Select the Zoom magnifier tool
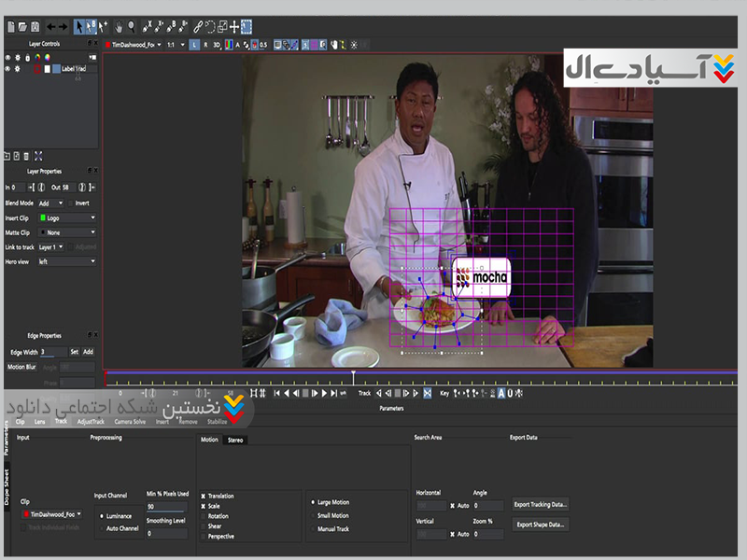This screenshot has height=560, width=747. pos(132,27)
